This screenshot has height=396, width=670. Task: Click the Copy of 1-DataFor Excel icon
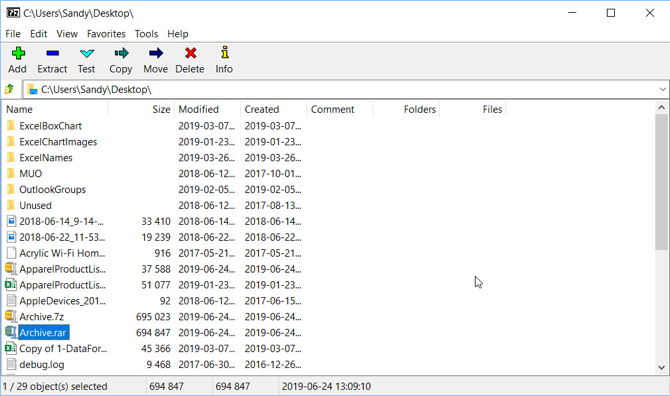pos(11,349)
